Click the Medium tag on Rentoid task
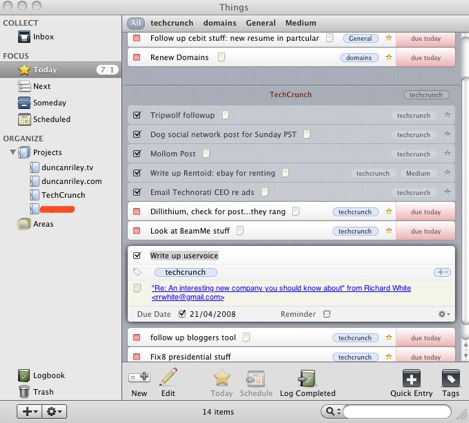Screen dimensions: 469x423 [x=418, y=173]
